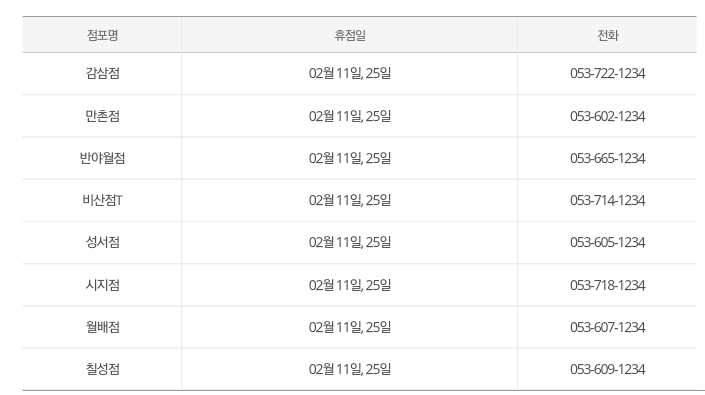
Task: Click phone number 053-602-1234
Action: click(607, 116)
